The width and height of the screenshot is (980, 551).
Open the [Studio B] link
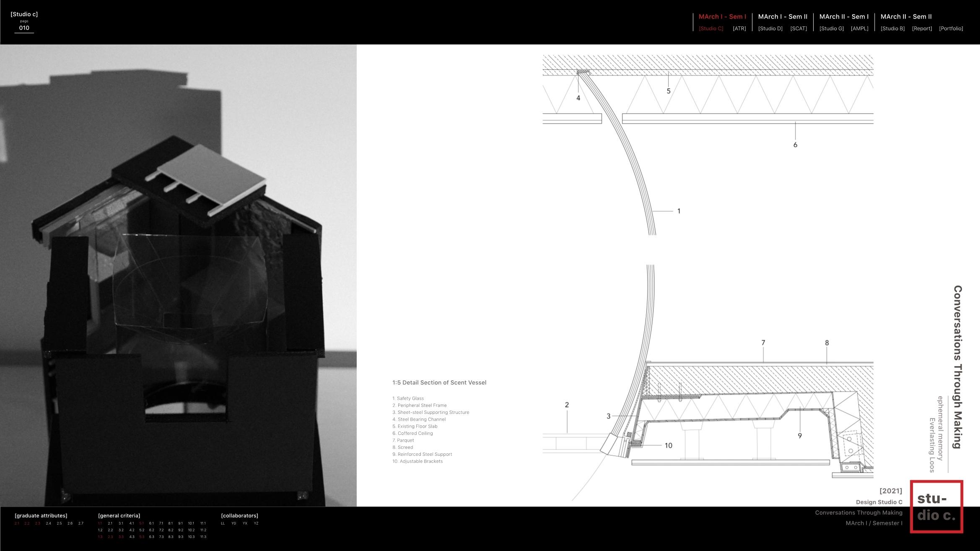[x=892, y=29]
